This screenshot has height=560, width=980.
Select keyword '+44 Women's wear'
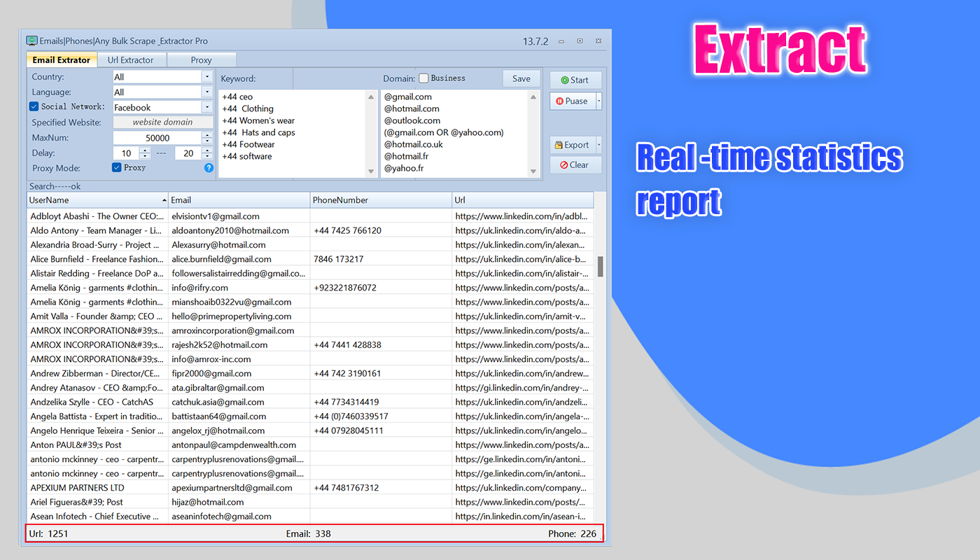(258, 120)
